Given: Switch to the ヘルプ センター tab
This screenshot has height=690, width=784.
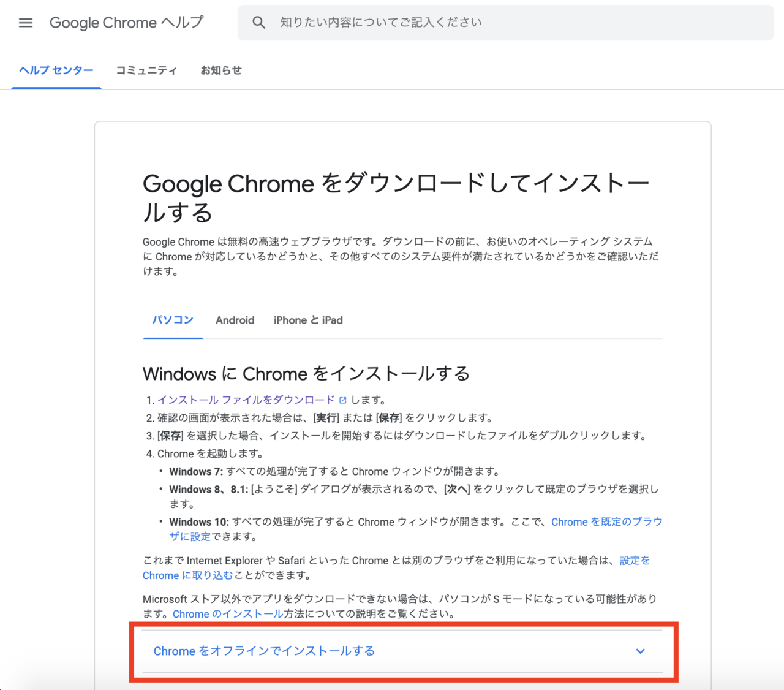Looking at the screenshot, I should point(56,70).
